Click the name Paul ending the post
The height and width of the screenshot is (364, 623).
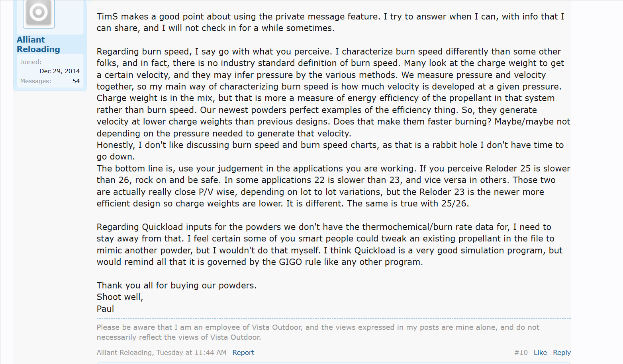105,309
